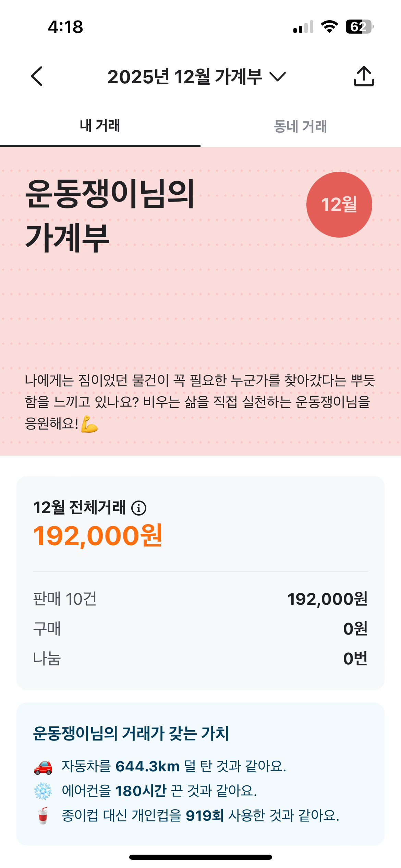Viewport: 401px width, 868px height.
Task: Tap the red 12월 circle badge
Action: point(339,205)
